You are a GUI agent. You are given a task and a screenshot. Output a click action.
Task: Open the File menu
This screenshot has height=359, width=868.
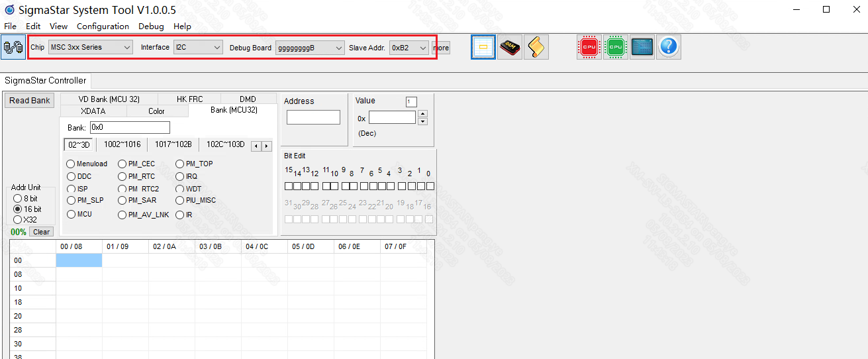click(10, 26)
